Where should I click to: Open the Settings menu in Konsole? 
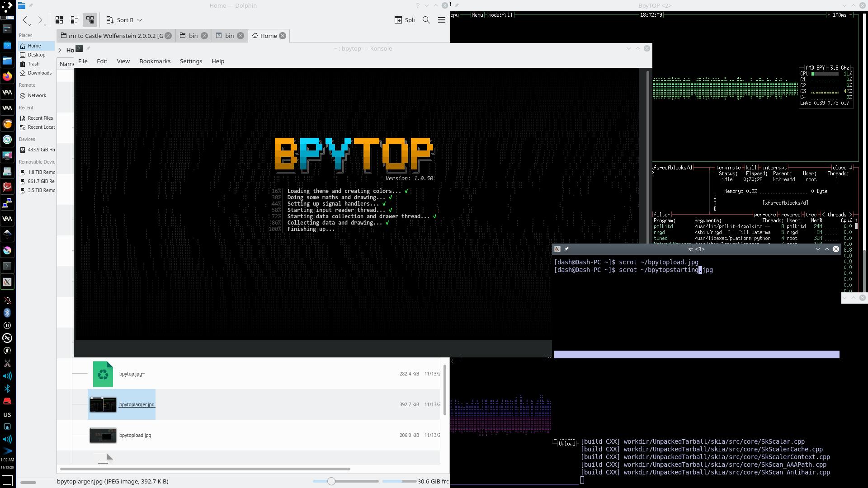tap(191, 61)
